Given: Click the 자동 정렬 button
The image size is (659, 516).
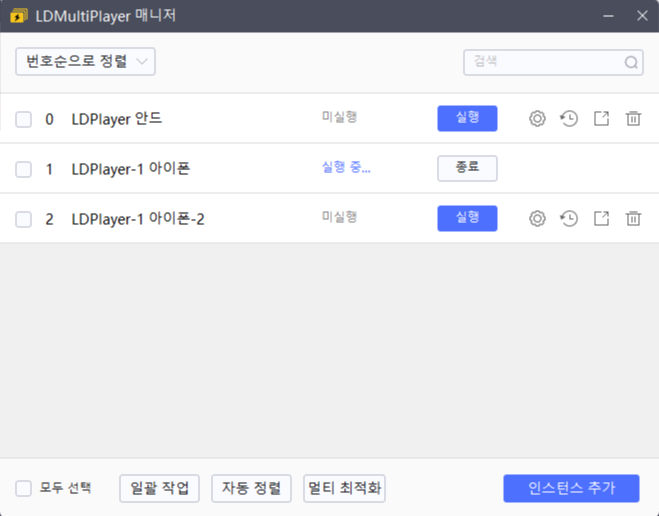Looking at the screenshot, I should (x=251, y=489).
